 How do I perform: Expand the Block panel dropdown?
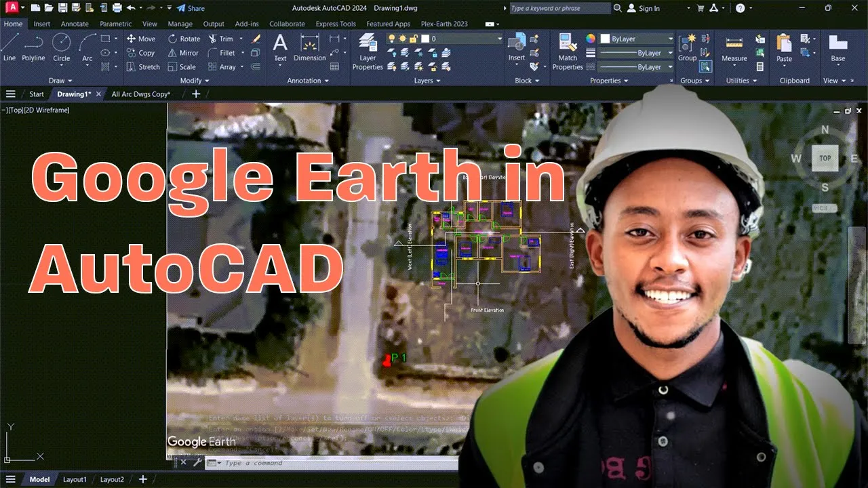[x=527, y=81]
